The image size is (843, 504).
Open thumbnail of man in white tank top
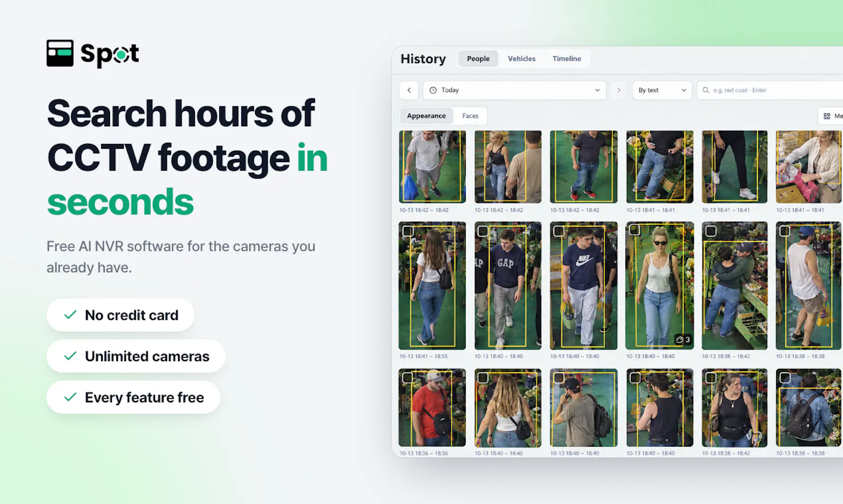coord(808,285)
